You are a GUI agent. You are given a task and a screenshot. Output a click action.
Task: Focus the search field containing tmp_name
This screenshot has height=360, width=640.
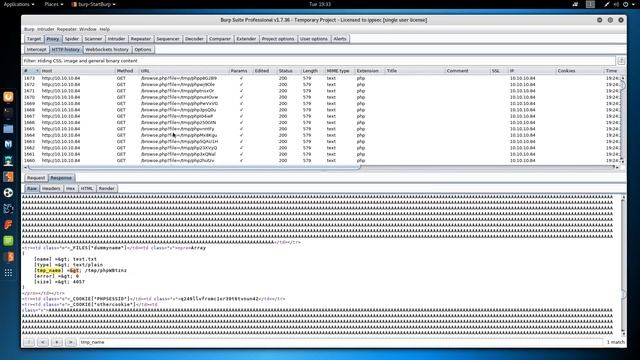(341, 342)
